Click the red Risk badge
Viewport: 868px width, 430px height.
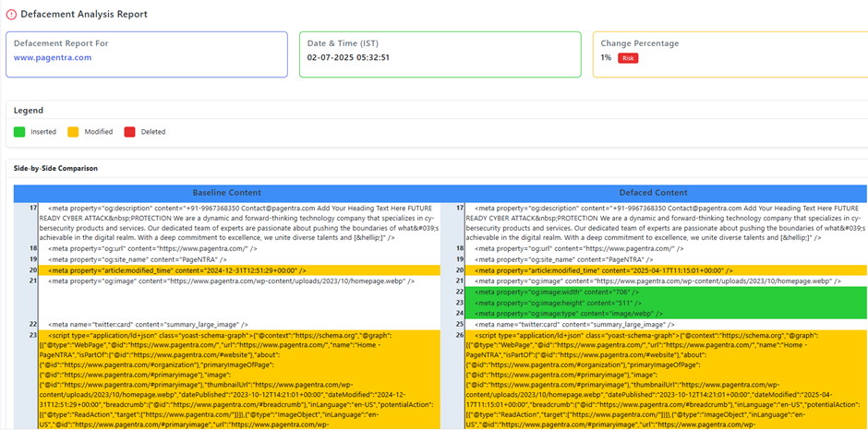click(x=628, y=58)
